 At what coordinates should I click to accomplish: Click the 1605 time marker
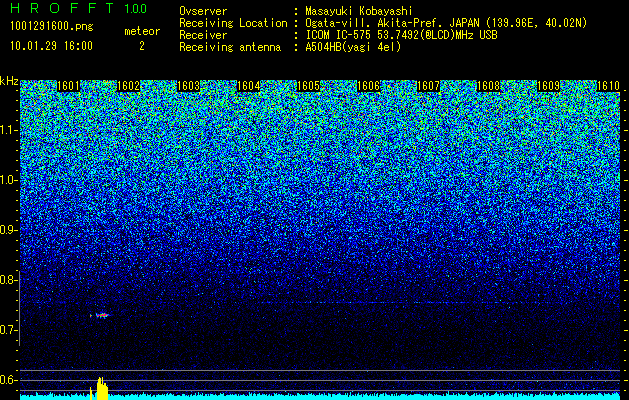pos(308,86)
